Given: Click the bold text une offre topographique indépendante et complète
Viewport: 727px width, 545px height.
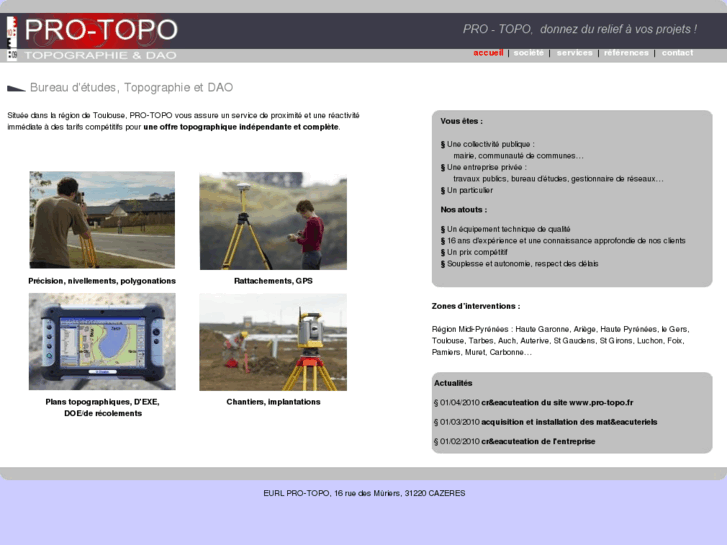Looking at the screenshot, I should [x=241, y=127].
